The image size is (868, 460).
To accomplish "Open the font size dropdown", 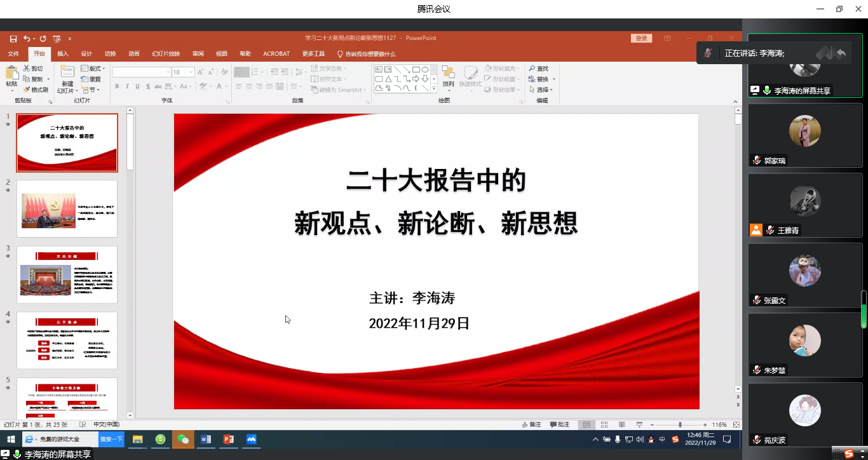I will click(192, 72).
